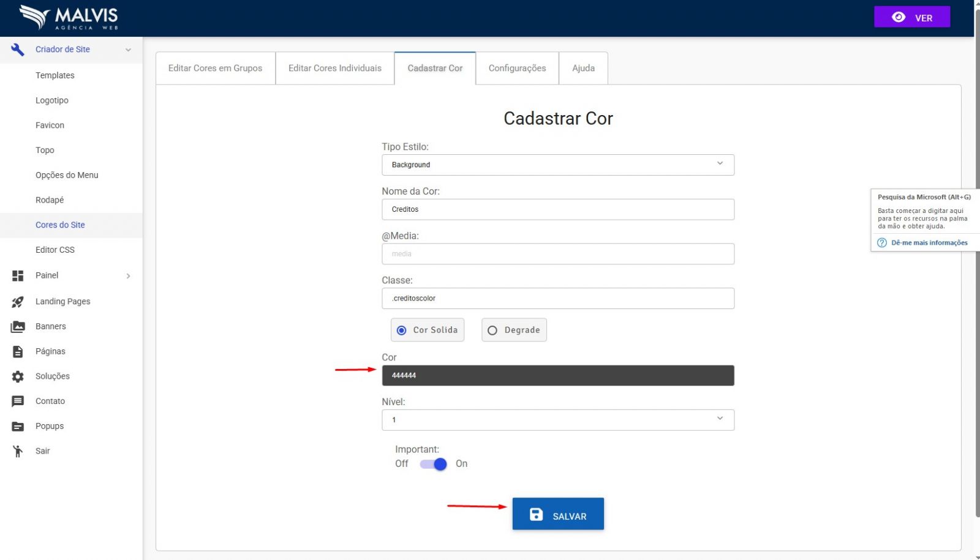
Task: Click the Páginas document icon
Action: point(18,352)
